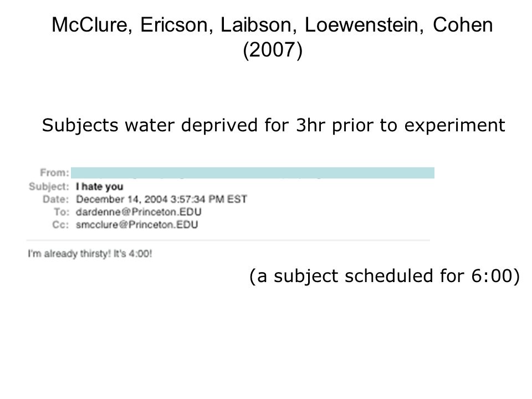The width and height of the screenshot is (532, 399).
Task: Click the horizontal divider under email headers
Action: [x=228, y=240]
